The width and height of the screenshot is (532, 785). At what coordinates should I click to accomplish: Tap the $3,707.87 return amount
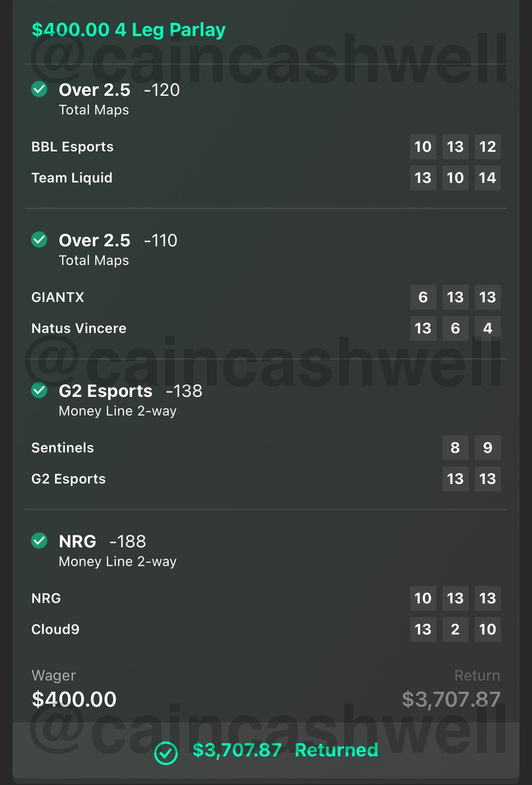451,700
